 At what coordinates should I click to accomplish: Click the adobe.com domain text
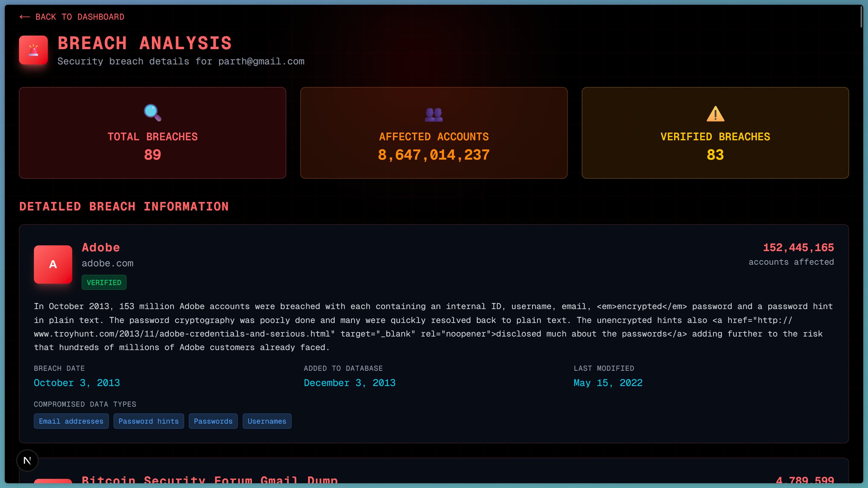tap(107, 263)
